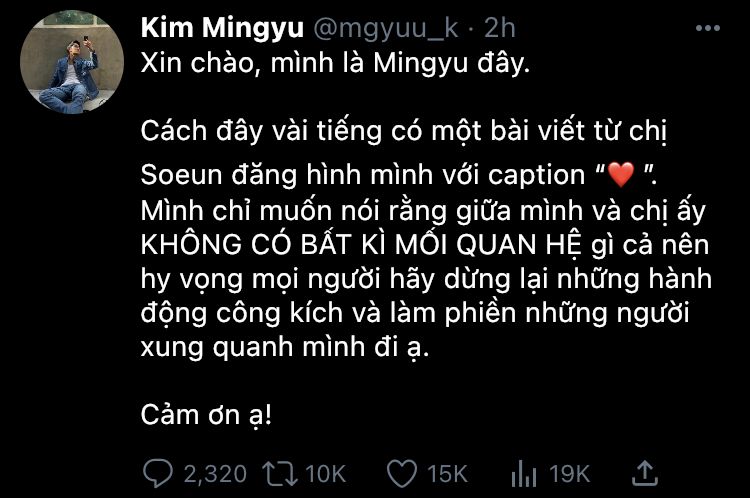Click the display name Kim Mingyu

point(222,28)
